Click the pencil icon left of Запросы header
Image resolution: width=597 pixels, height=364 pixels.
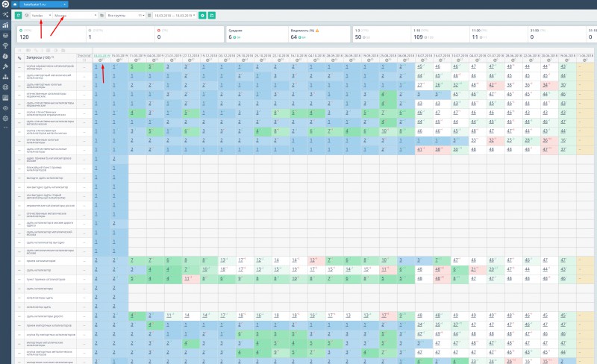click(19, 58)
